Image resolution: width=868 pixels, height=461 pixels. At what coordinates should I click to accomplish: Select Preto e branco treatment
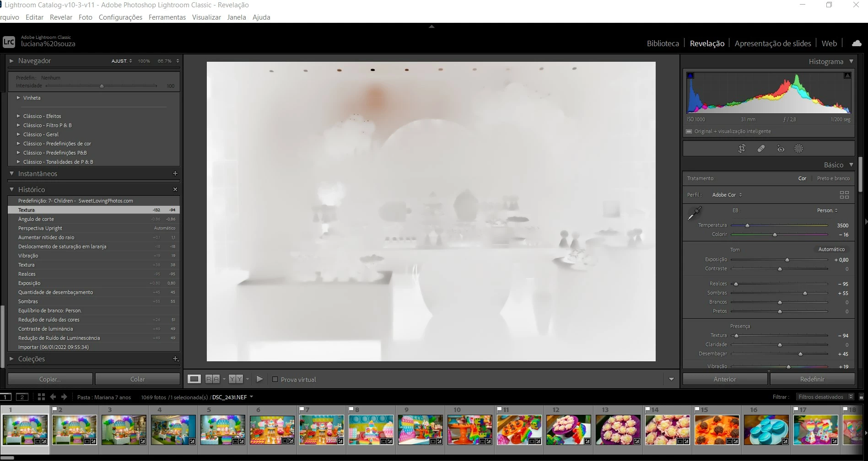[833, 178]
